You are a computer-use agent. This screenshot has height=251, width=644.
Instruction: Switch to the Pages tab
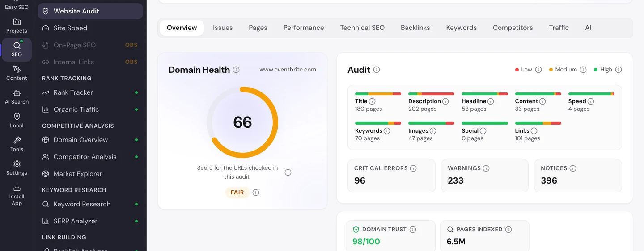pos(258,28)
